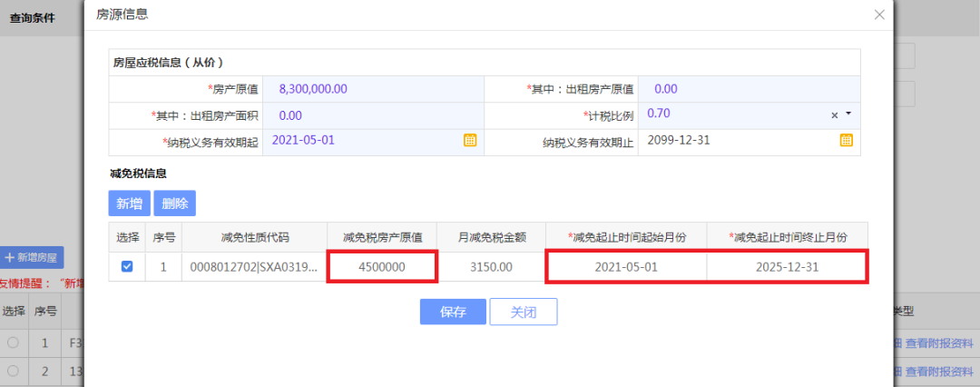Clear the 计税比例 selection with the x icon

click(835, 115)
